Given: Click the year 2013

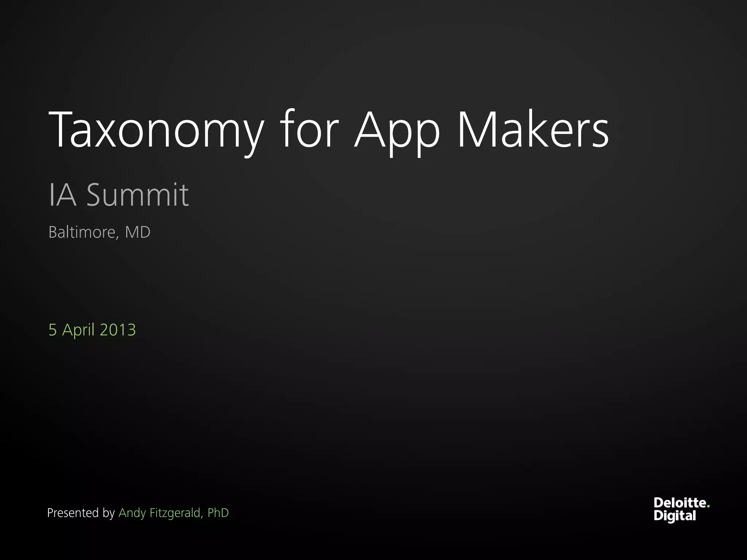Looking at the screenshot, I should (117, 330).
